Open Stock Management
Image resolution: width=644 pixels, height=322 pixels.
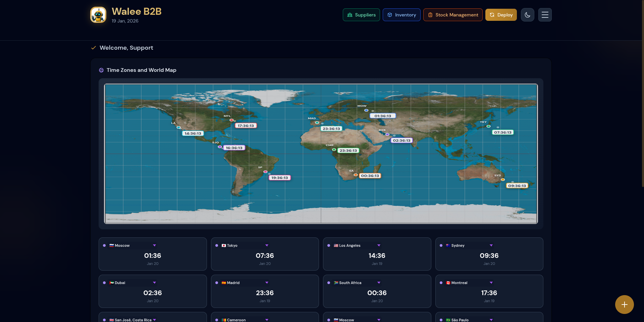click(453, 15)
